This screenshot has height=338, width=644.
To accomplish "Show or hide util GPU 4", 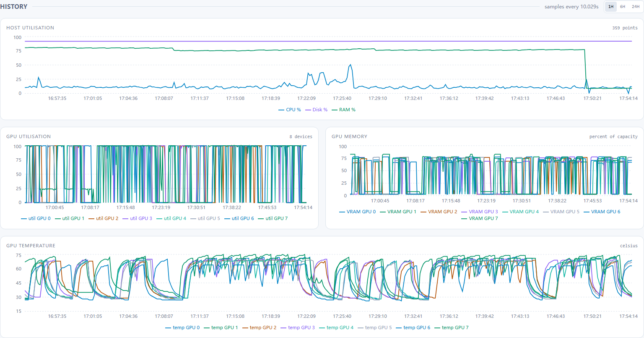I will [x=172, y=218].
